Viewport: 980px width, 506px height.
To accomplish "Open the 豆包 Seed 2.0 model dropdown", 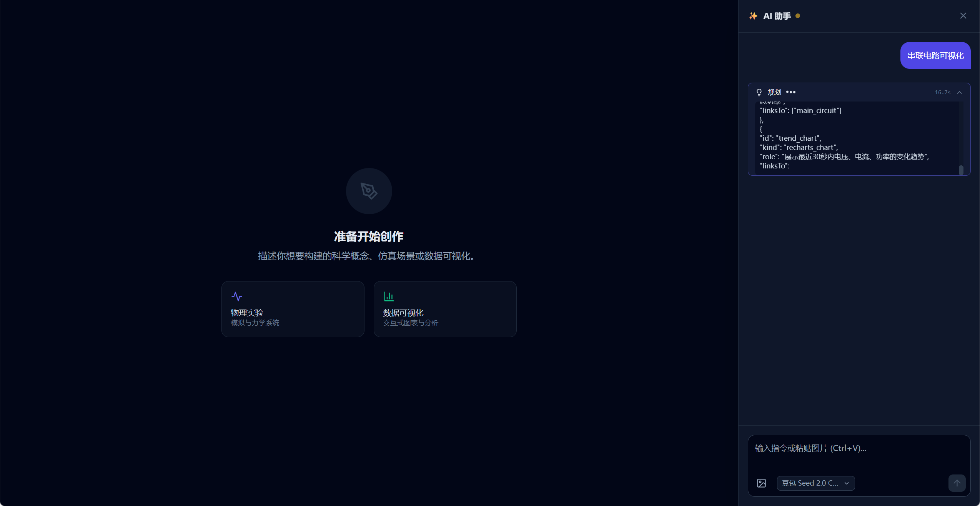I will tap(815, 483).
